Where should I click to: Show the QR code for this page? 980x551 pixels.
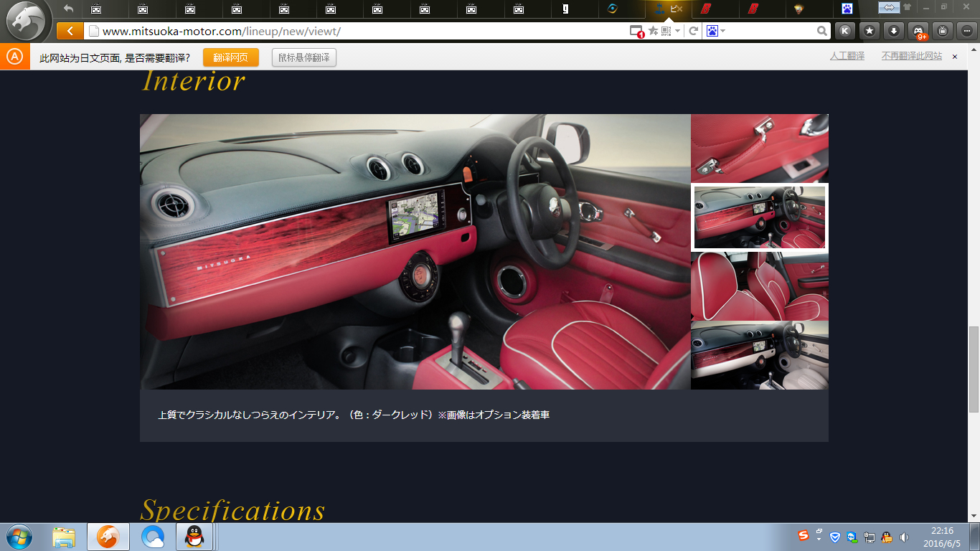coord(666,31)
